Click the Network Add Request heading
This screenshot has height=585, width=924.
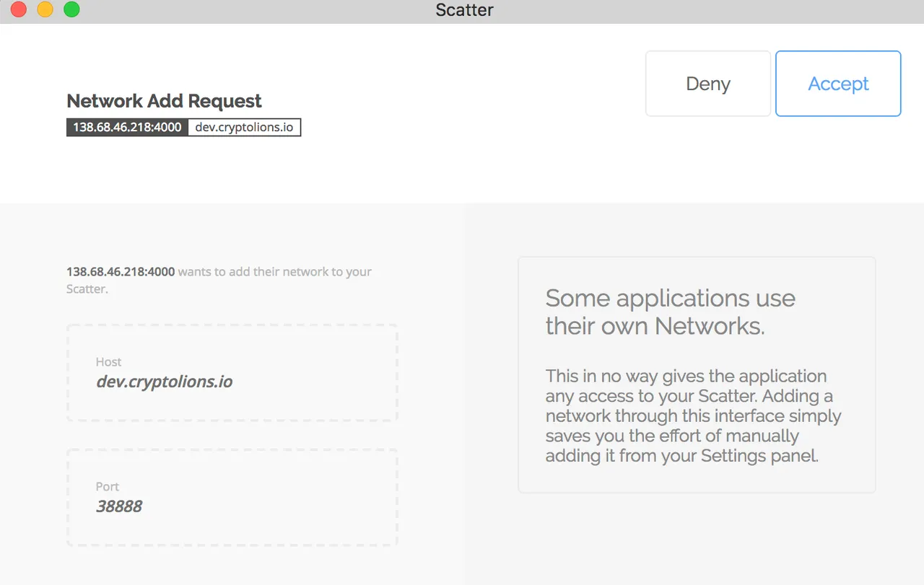click(164, 101)
